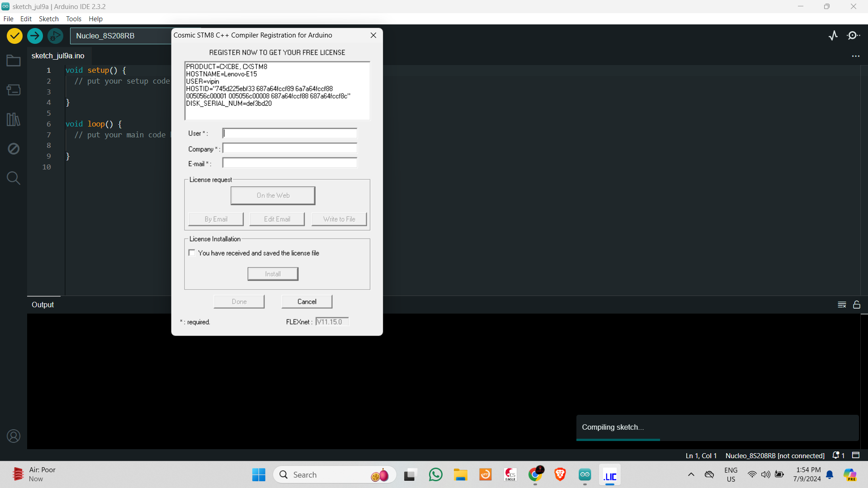The image size is (868, 488).
Task: Select the sketch_jul9a.ino tab
Action: click(x=58, y=56)
